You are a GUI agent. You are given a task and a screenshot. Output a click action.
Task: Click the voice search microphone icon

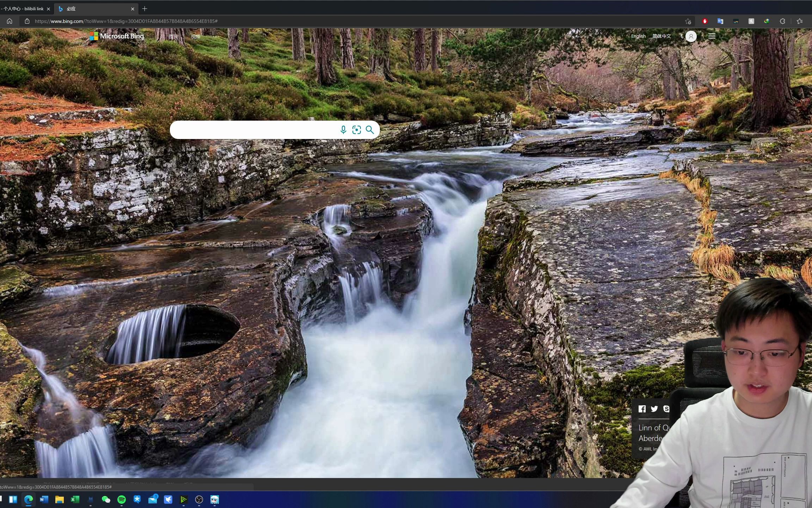point(343,130)
